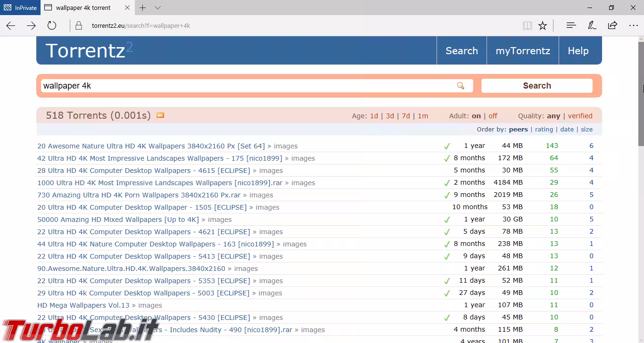Filter age to 3d
The height and width of the screenshot is (343, 644).
[390, 116]
